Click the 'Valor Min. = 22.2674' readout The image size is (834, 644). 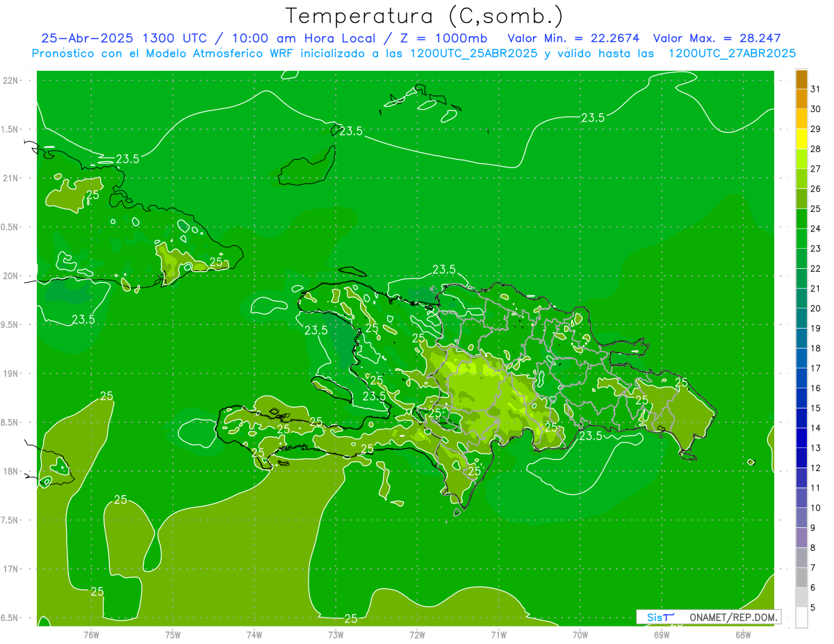point(573,38)
